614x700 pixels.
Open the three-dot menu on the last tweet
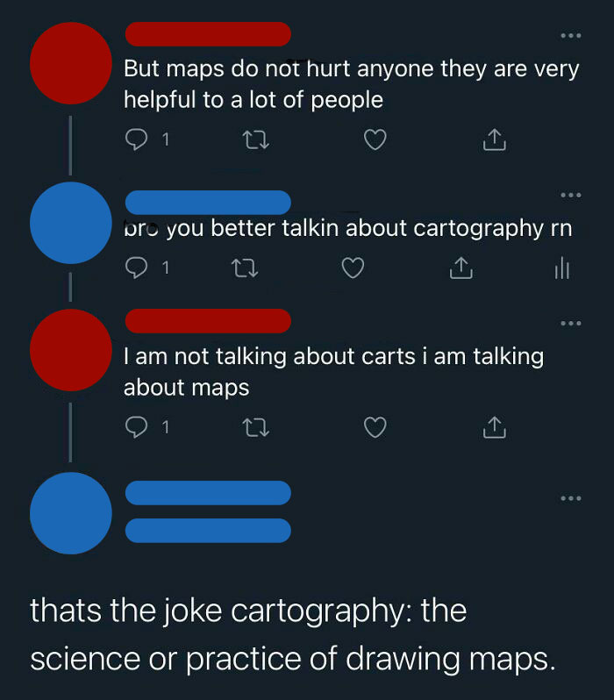pos(570,498)
